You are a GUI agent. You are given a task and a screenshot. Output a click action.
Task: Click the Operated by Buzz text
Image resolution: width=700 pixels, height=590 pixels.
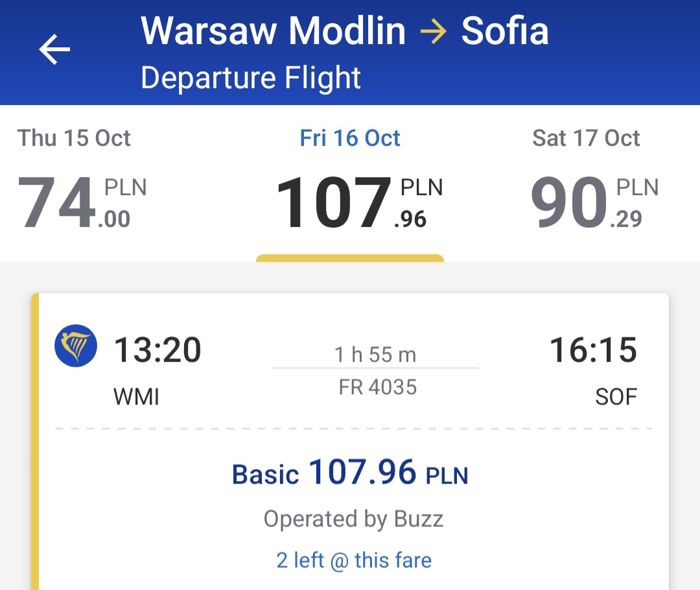[x=354, y=519]
